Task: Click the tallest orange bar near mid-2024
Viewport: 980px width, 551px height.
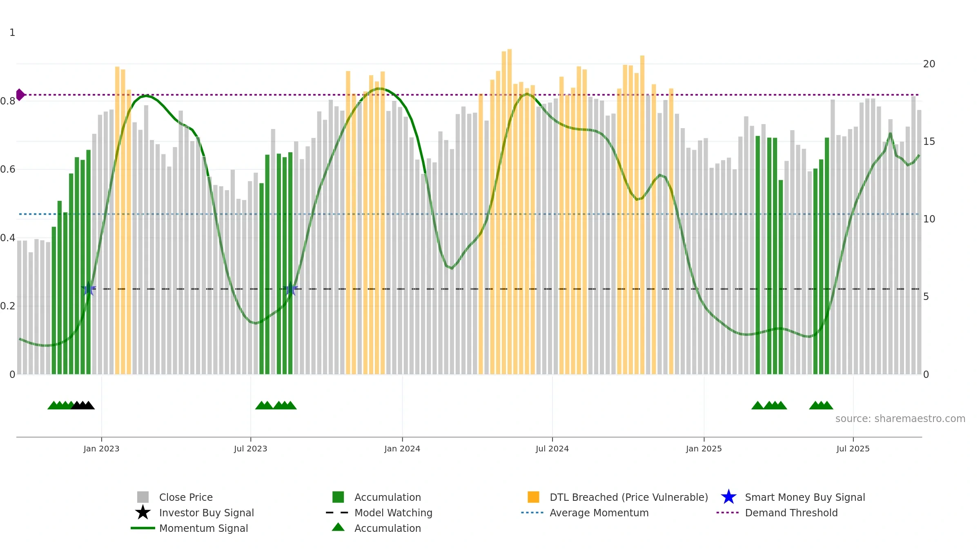Action: point(509,211)
